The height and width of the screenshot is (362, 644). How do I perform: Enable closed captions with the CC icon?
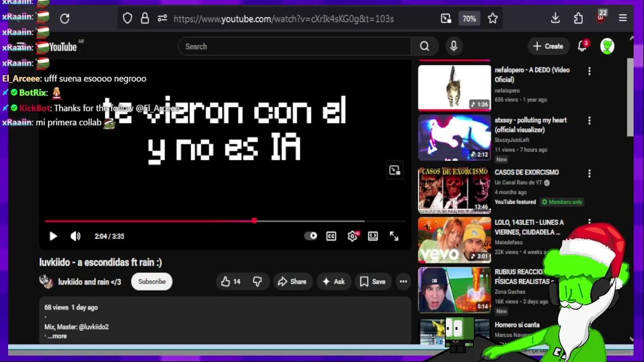click(x=331, y=236)
